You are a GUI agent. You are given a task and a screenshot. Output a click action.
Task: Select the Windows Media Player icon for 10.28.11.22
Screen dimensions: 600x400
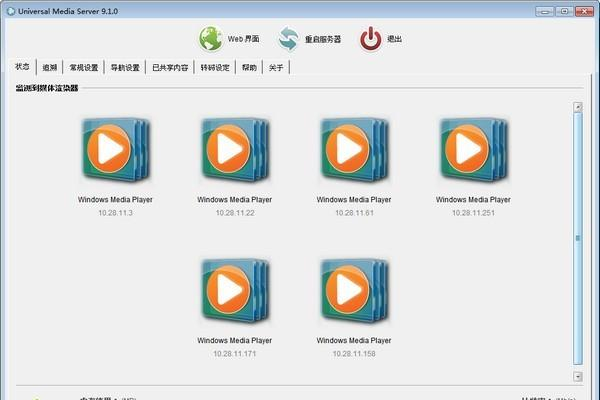pyautogui.click(x=235, y=149)
